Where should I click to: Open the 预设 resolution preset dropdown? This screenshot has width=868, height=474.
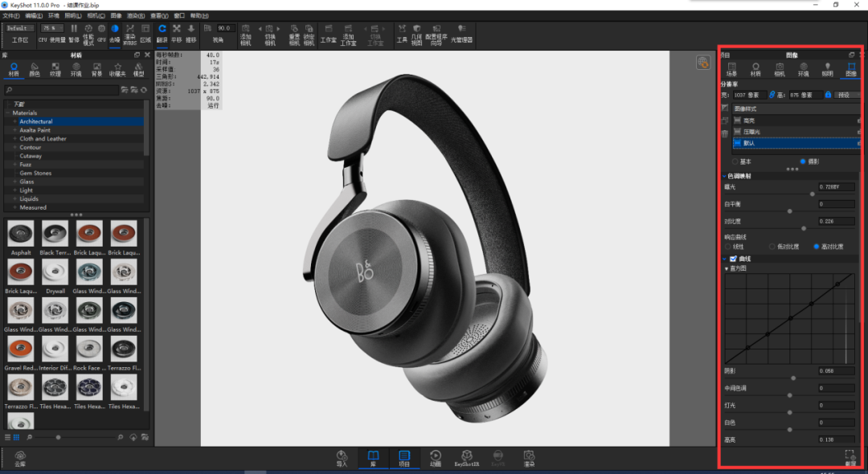tap(847, 95)
